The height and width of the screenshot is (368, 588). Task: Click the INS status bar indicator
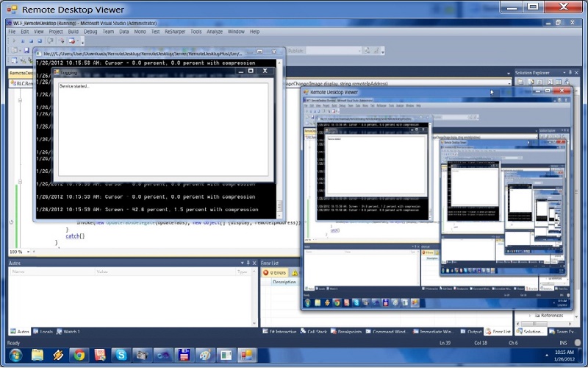tap(563, 343)
